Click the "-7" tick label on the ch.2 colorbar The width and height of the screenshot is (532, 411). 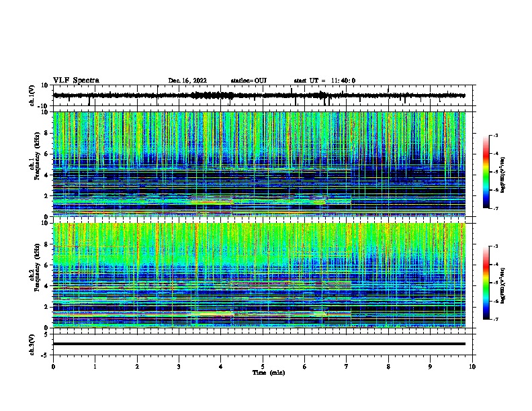pos(496,319)
